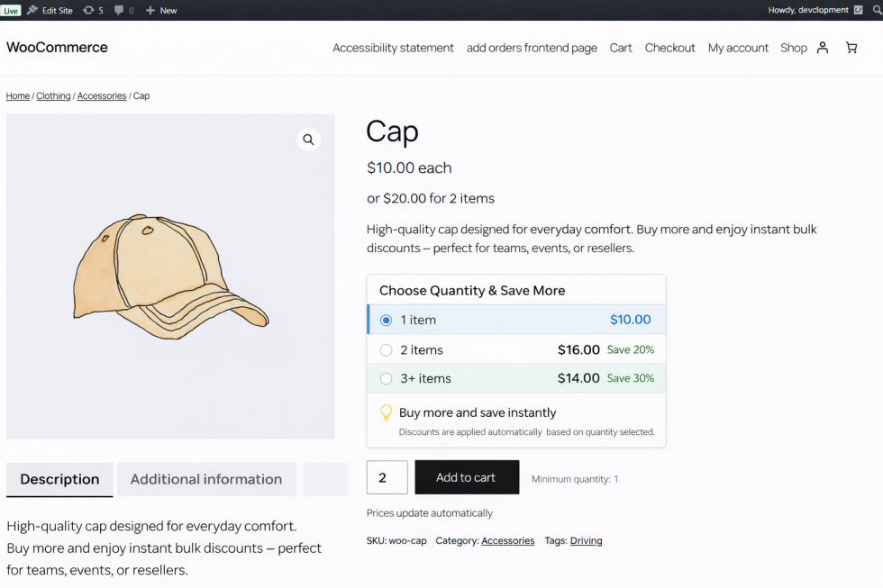
Task: Zoom product image with magnifier icon
Action: pos(308,140)
